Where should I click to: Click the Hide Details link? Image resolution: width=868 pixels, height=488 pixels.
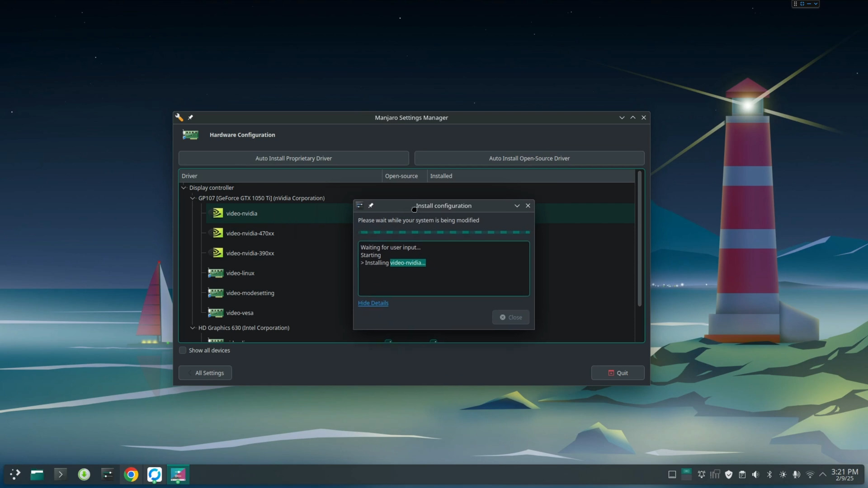point(373,303)
